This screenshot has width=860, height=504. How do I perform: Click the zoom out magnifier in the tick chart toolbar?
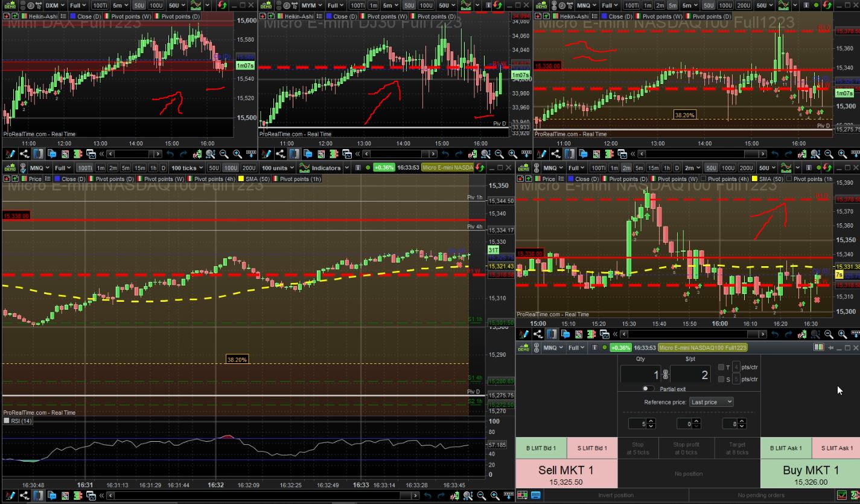point(482,496)
